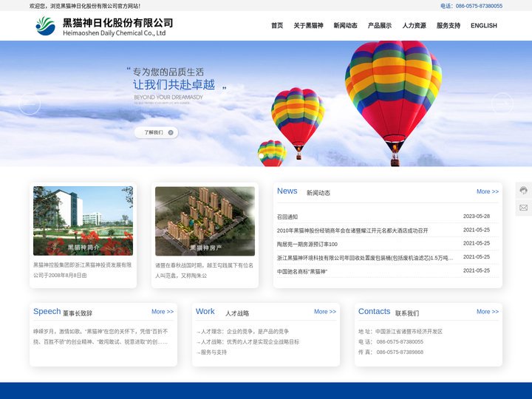Viewport: 532px width, 399px height.
Task: Select the second carousel indicator dot
Action: click(270, 156)
